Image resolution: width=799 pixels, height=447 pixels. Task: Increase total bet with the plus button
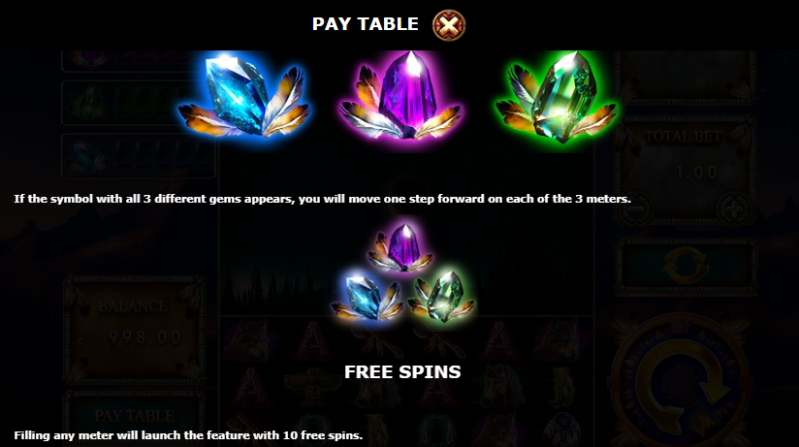[733, 208]
